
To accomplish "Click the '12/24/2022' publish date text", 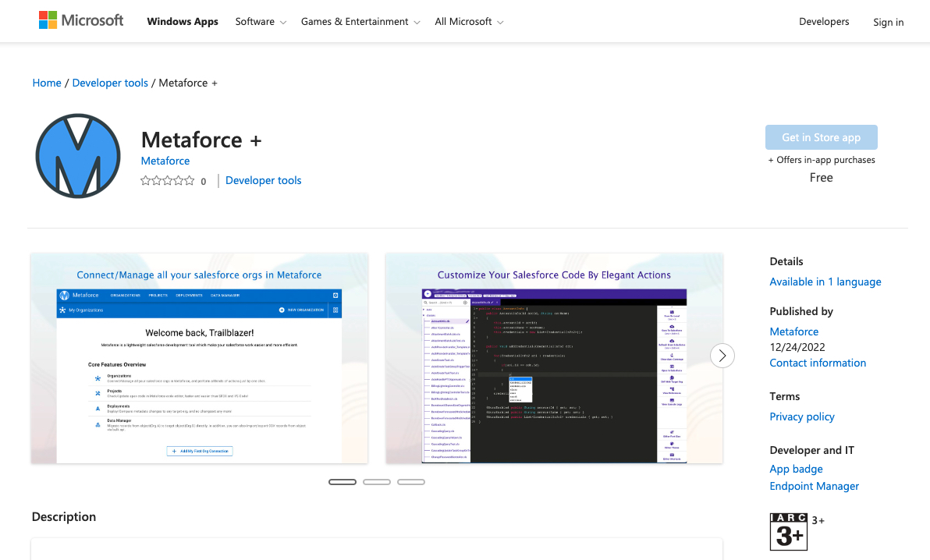I will coord(797,347).
